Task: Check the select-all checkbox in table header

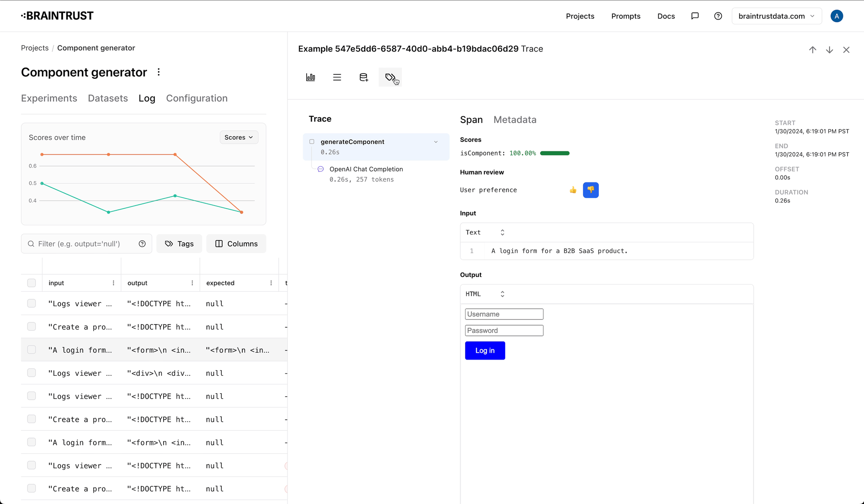Action: click(x=31, y=283)
